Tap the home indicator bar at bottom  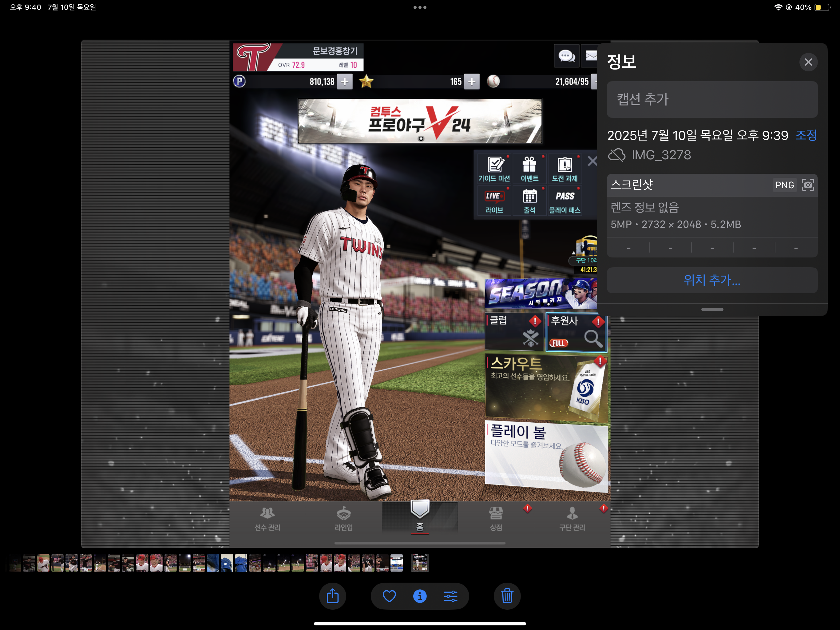tap(420, 624)
